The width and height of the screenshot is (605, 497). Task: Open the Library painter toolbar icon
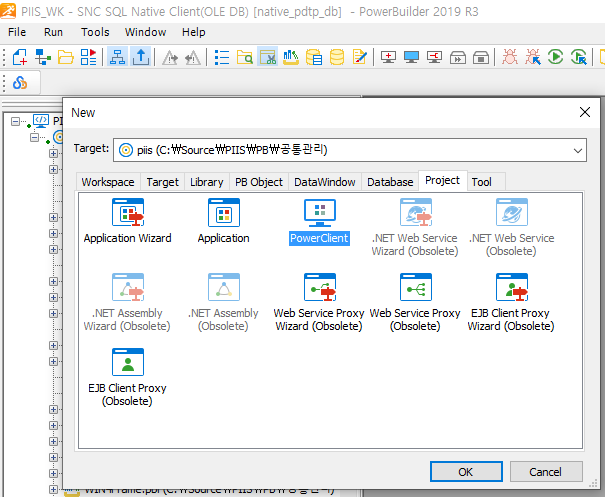291,57
